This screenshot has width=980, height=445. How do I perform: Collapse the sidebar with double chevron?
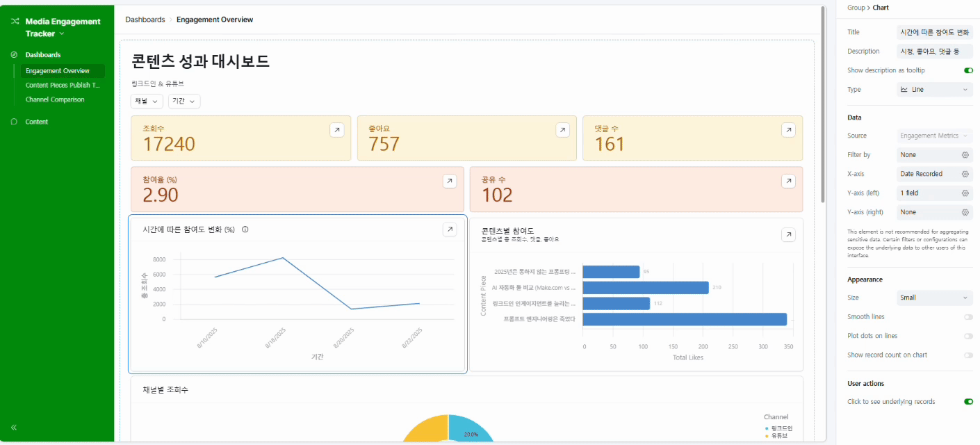coord(15,427)
